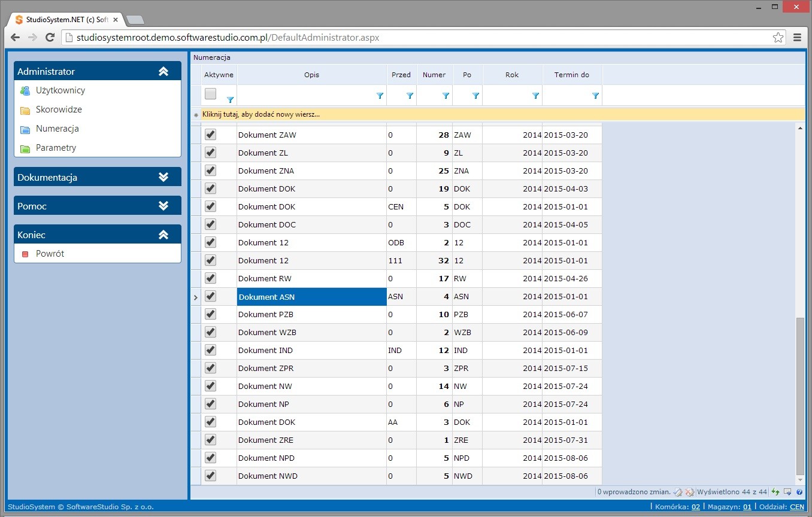Close the StudioSystem.NET browser tab
Screen dimensions: 812x517
116,20
